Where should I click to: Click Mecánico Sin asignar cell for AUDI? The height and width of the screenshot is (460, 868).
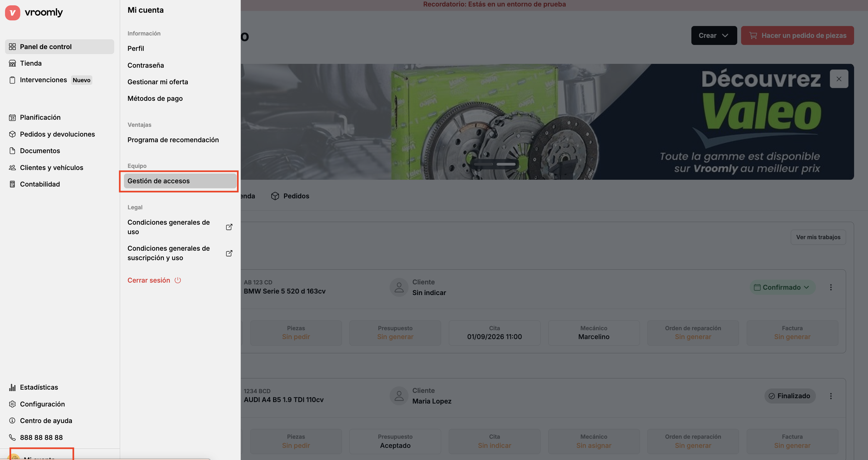pyautogui.click(x=594, y=441)
